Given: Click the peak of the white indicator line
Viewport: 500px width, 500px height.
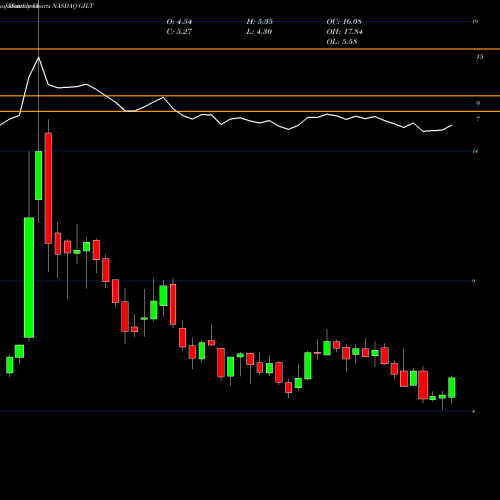Looking at the screenshot, I should pos(39,57).
